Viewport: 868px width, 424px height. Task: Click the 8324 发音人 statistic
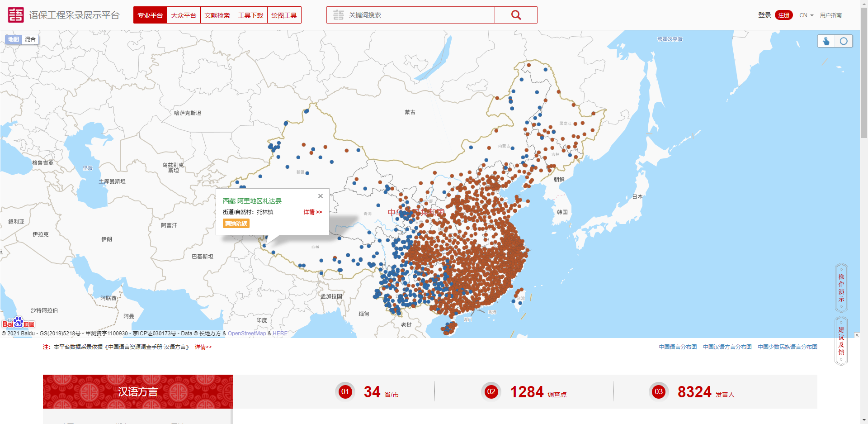(x=706, y=392)
